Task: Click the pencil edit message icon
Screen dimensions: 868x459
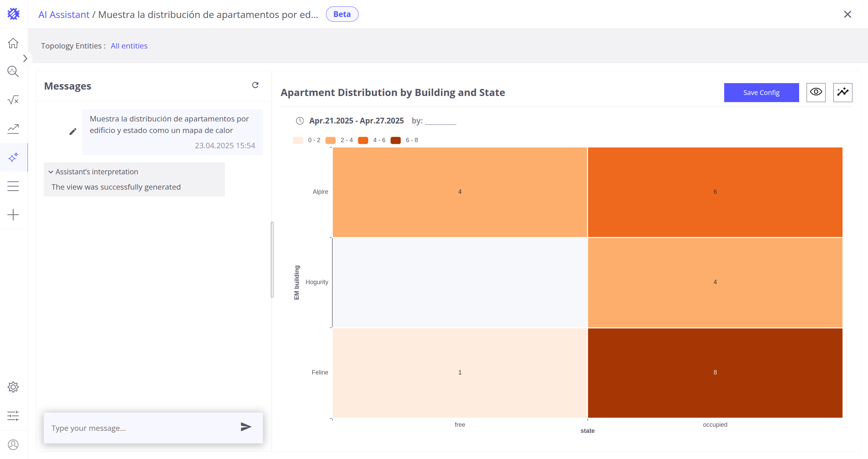Action: [x=73, y=132]
